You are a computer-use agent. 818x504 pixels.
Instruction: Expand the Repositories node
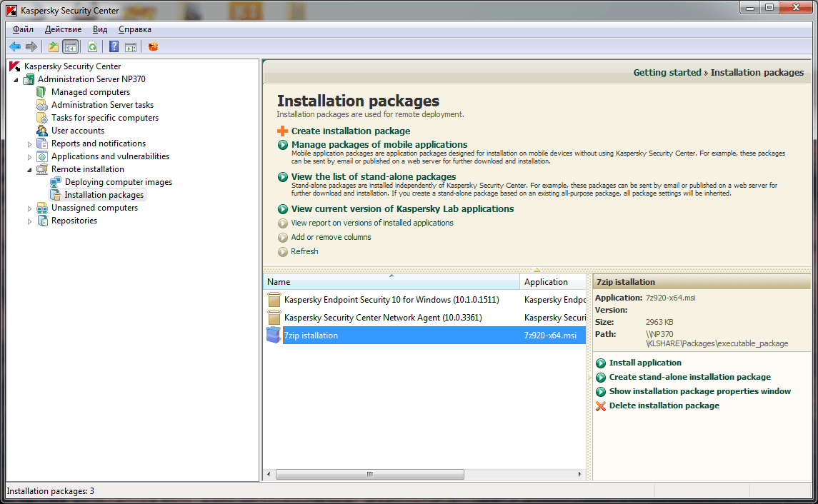pos(29,221)
